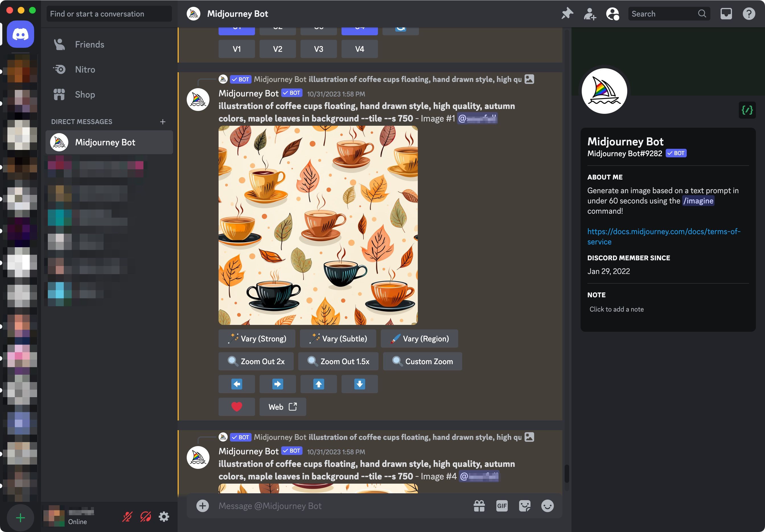Open the Help question mark icon
This screenshot has width=765, height=532.
pos(749,14)
